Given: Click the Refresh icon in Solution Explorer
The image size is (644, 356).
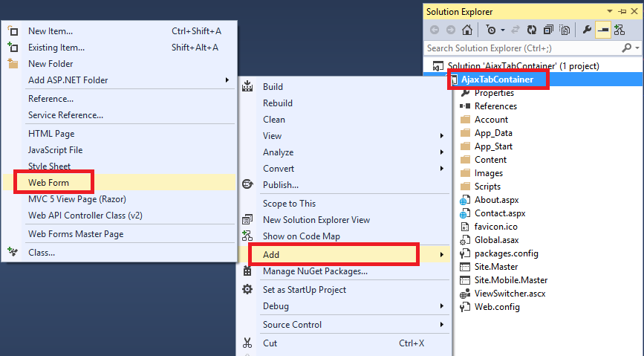Looking at the screenshot, I should (x=531, y=30).
